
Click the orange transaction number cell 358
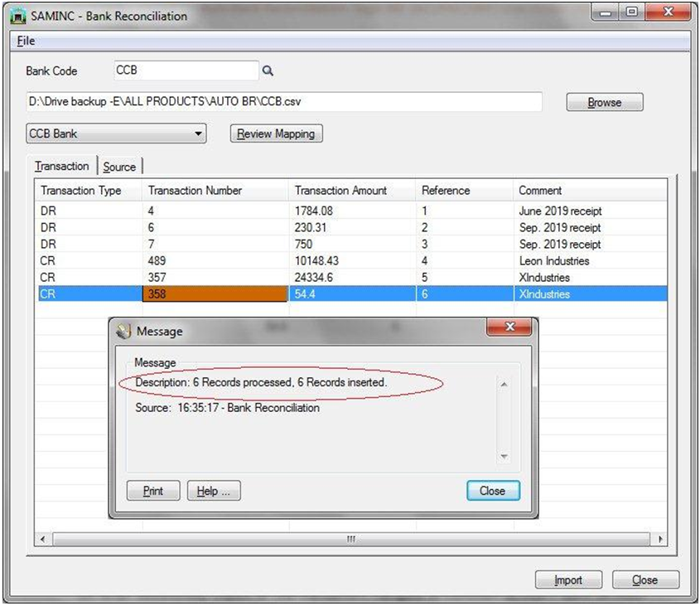(x=215, y=294)
